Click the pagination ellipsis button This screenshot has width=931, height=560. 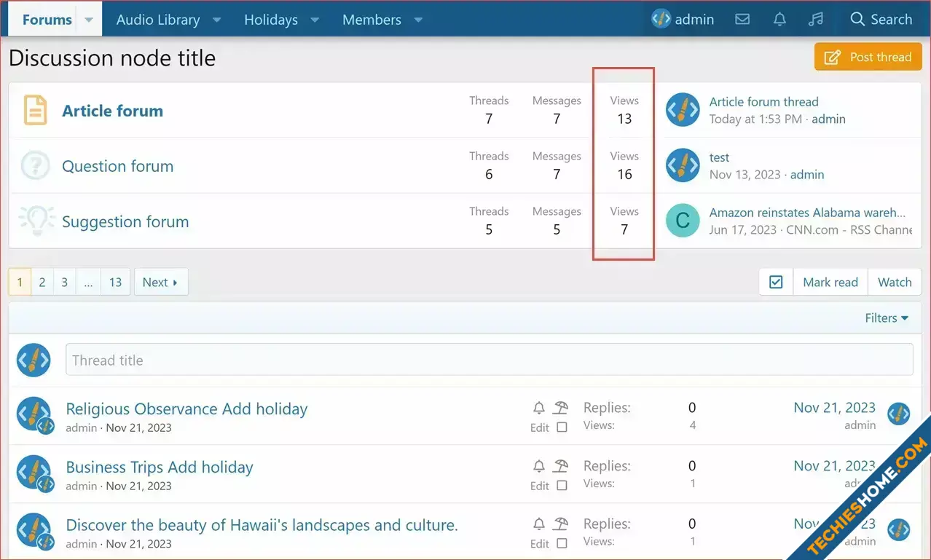click(88, 282)
